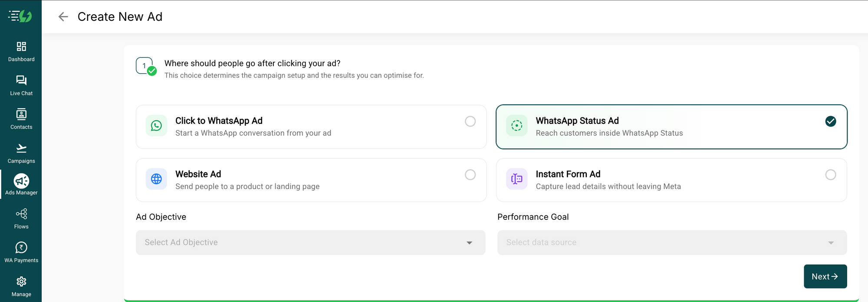The height and width of the screenshot is (302, 868).
Task: Toggle the checked WhatsApp Status Ad option
Action: point(831,121)
